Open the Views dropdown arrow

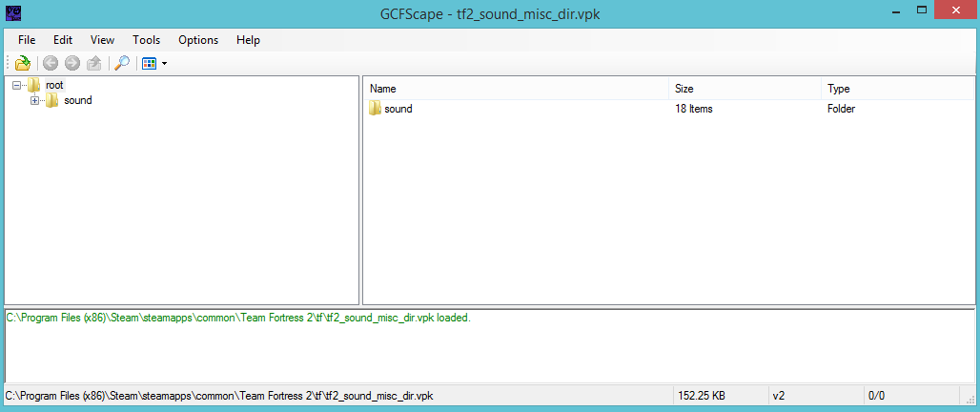(164, 64)
